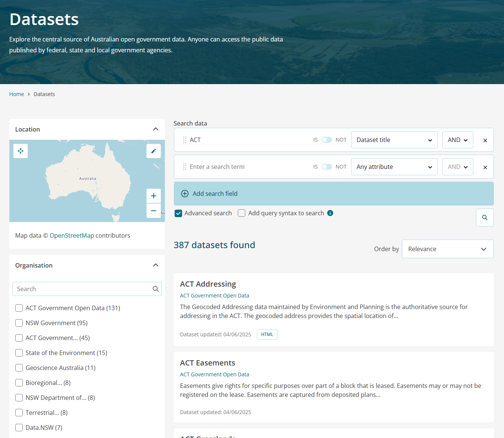Zoom in on the Australia map
This screenshot has height=438, width=504.
pyautogui.click(x=153, y=196)
